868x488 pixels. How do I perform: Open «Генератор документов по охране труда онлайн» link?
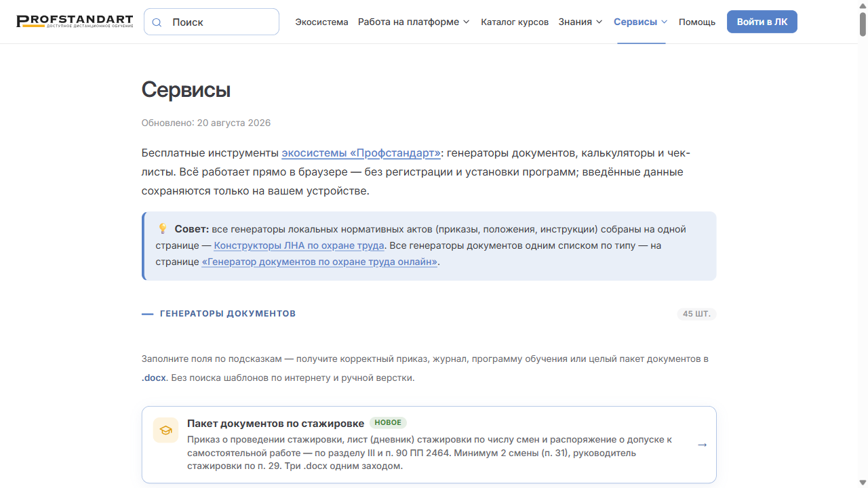pyautogui.click(x=319, y=262)
